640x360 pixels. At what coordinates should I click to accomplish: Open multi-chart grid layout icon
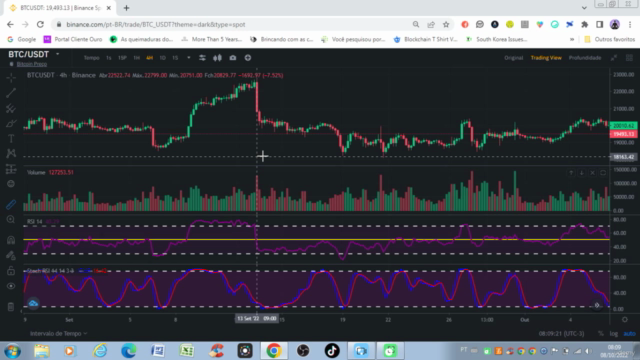tap(629, 58)
